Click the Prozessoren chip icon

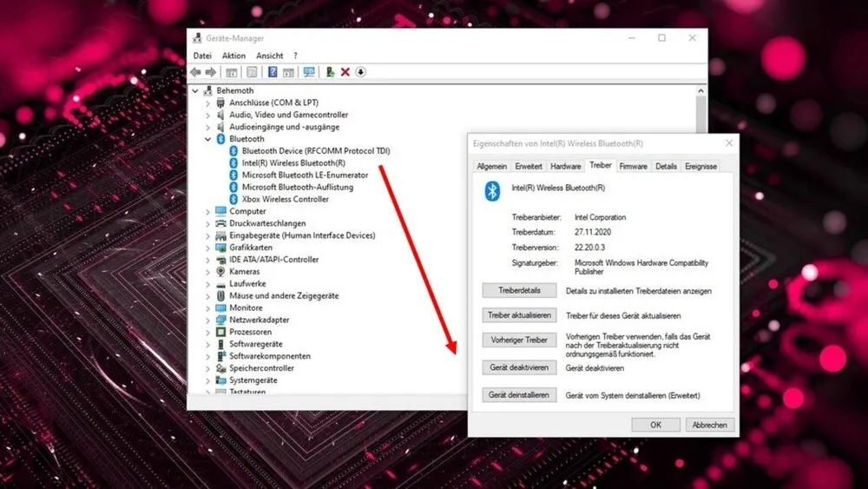[220, 332]
